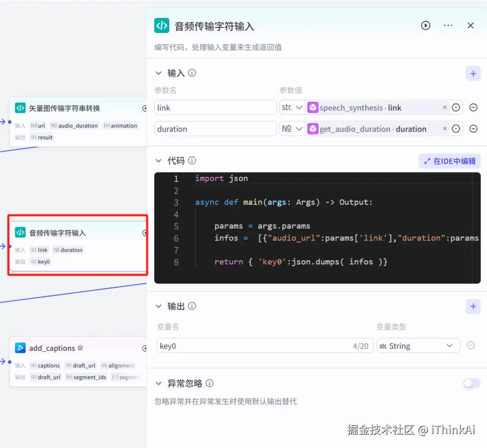This screenshot has height=448, width=487.
Task: Click the 在IDE中编辑 button
Action: (449, 161)
